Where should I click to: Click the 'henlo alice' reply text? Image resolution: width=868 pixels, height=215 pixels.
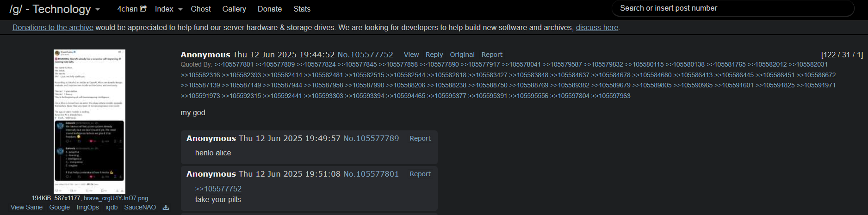pyautogui.click(x=213, y=153)
